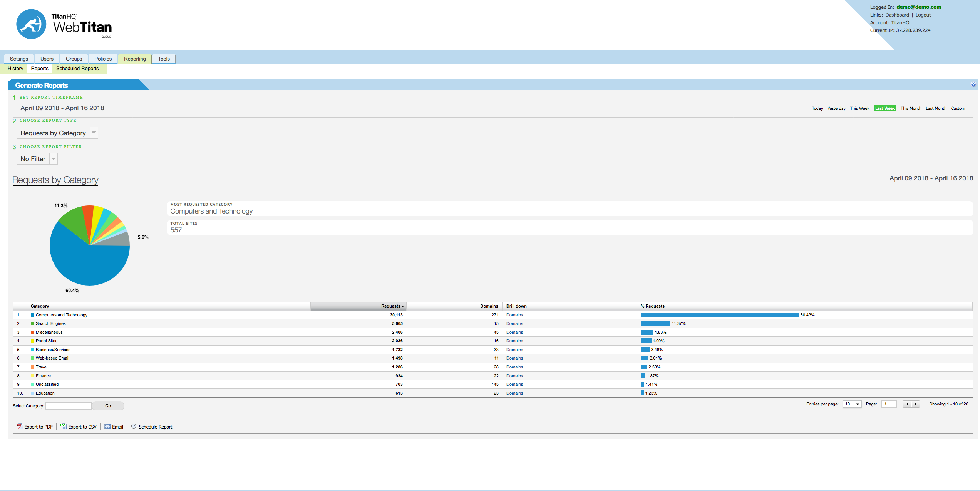Click the Computers and Technology color swatch
Viewport: 980px width, 491px height.
tap(33, 315)
